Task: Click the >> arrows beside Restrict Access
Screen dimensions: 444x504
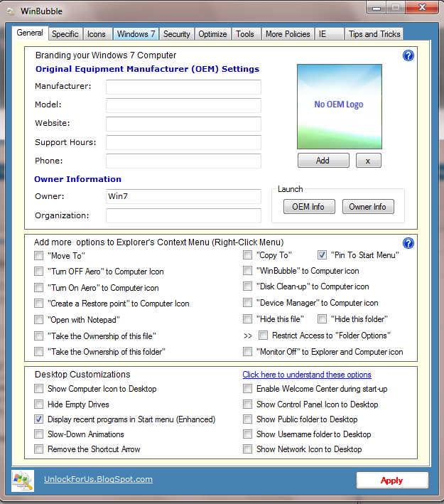Action: coord(248,336)
